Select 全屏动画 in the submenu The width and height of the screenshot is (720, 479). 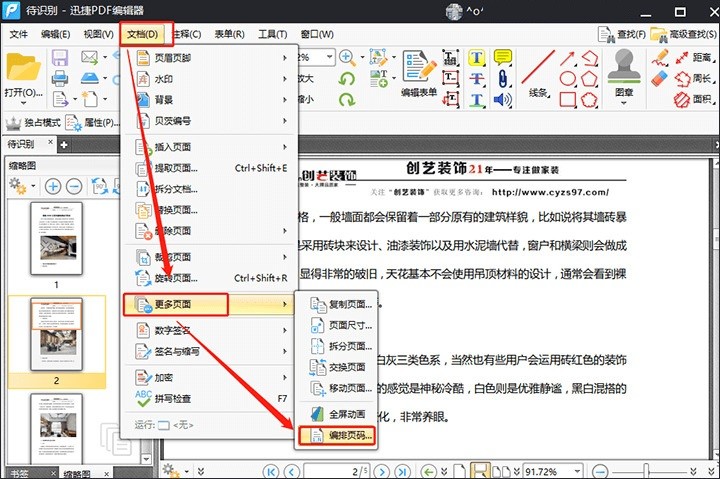(336, 414)
